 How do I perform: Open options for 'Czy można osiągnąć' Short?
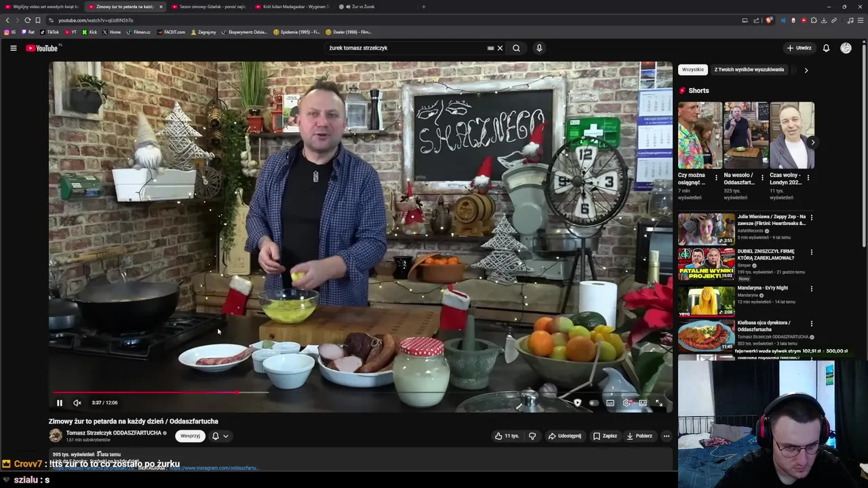[x=716, y=178]
